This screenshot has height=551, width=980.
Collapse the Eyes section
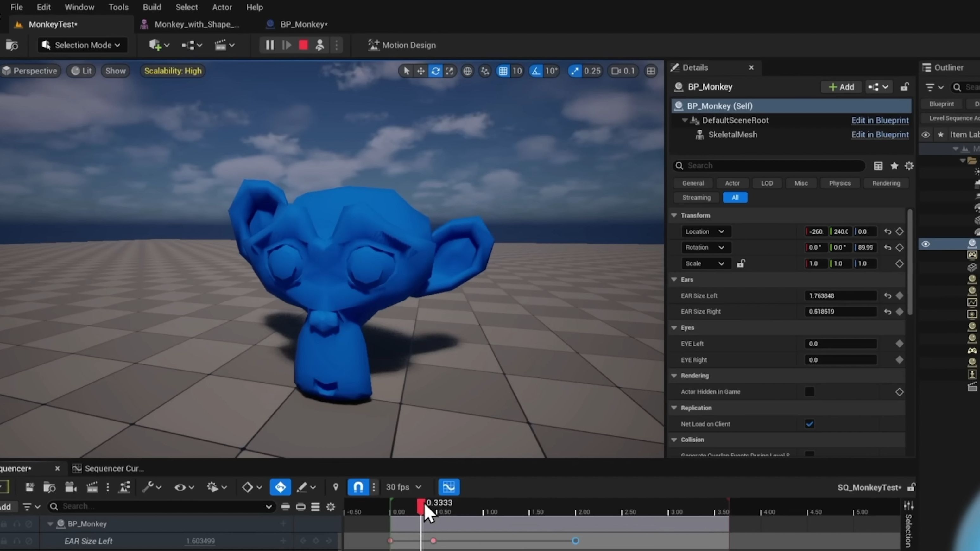point(674,327)
